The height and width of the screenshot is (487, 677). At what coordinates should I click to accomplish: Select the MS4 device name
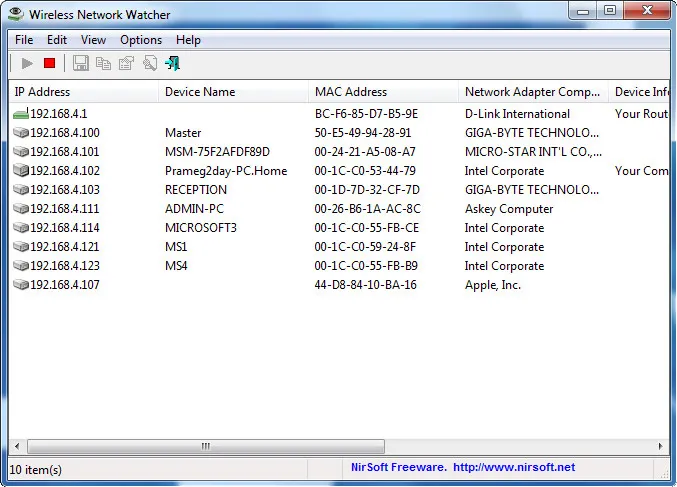click(176, 266)
